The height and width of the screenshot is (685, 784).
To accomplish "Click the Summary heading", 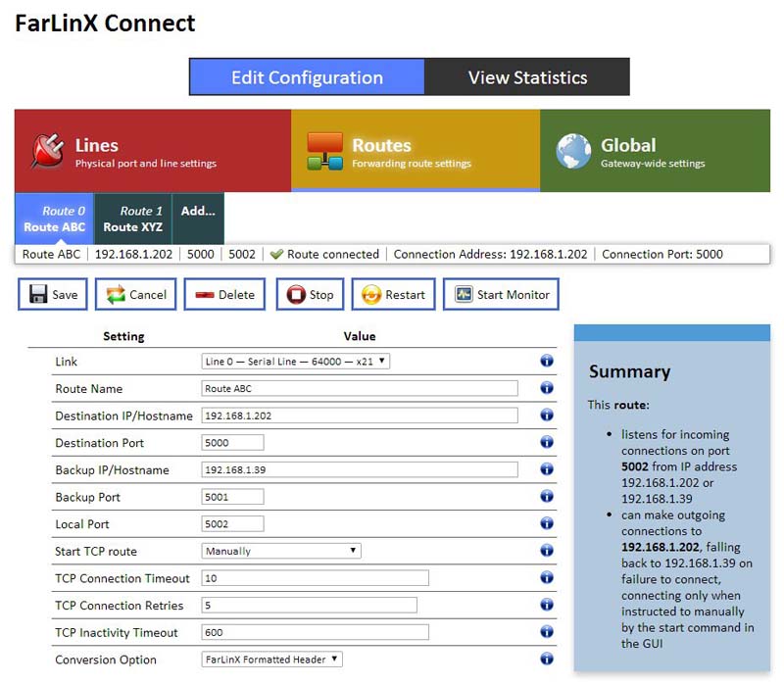I will tap(629, 371).
